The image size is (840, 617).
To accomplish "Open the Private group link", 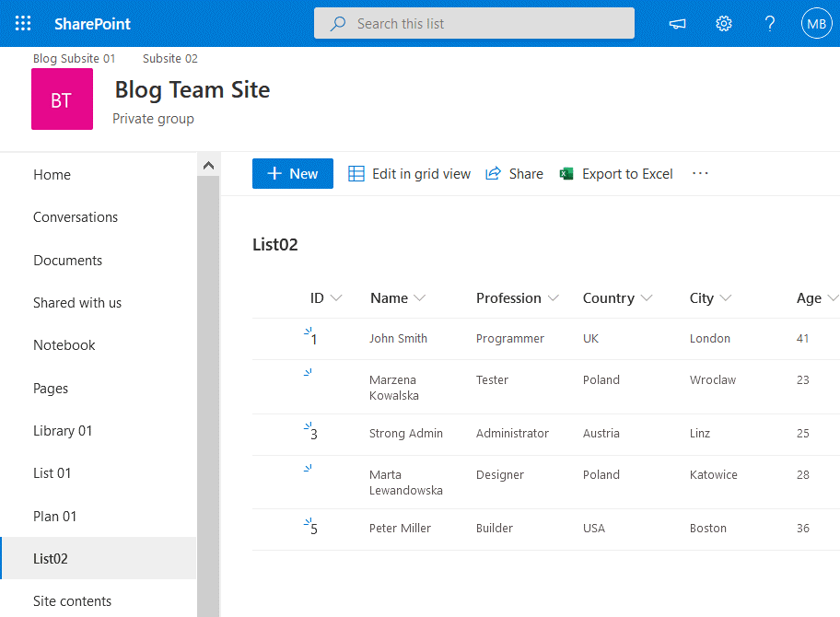I will (x=153, y=118).
